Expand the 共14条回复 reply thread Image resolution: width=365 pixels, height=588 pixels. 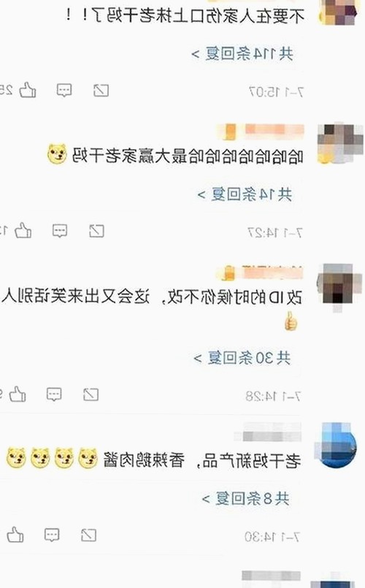[245, 194]
